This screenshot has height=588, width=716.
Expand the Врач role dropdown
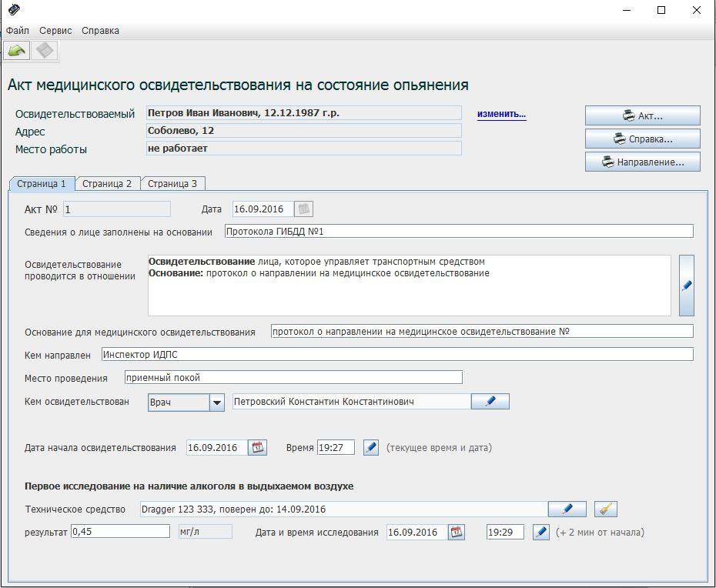coord(217,403)
